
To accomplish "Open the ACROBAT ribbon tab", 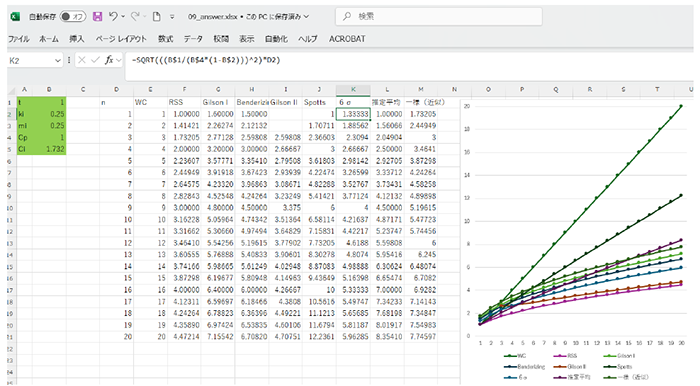I will pyautogui.click(x=347, y=39).
